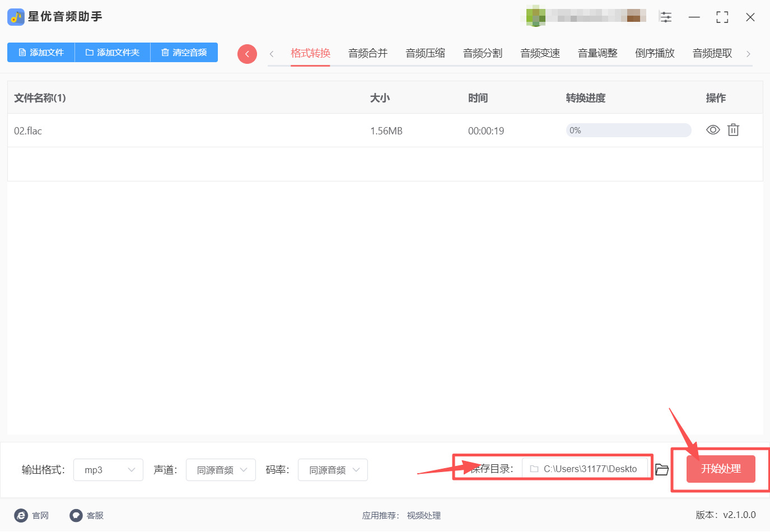
Task: Click the 清空音频 clear audio button
Action: click(x=184, y=53)
